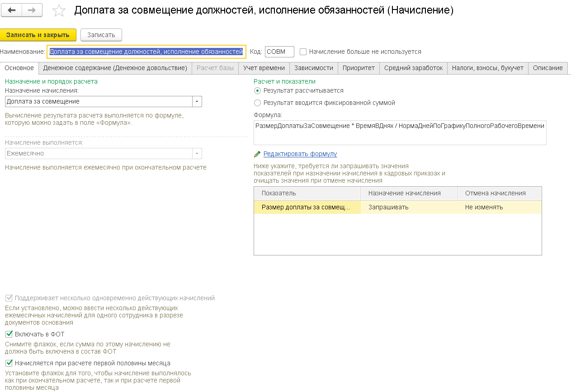Go forward with the right arrow
Screen dimensions: 571x392
(32, 10)
